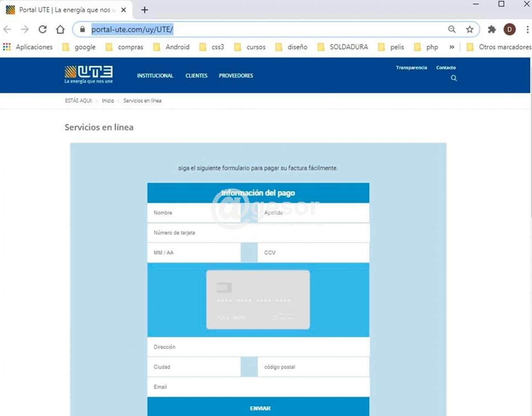Viewport: 532px width, 416px height.
Task: Open a new browser tab
Action: 144,10
